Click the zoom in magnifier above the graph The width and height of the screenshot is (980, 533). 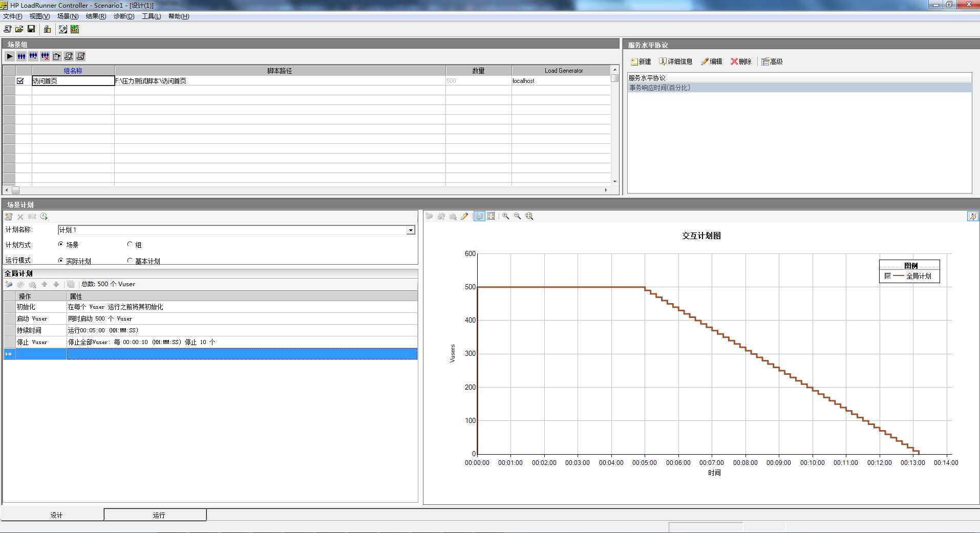[x=506, y=216]
